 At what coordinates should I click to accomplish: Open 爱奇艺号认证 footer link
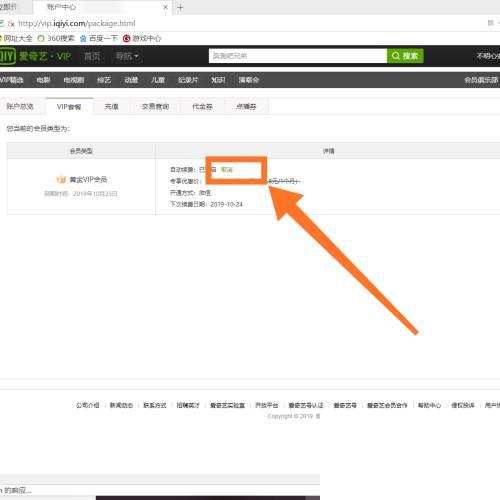click(x=306, y=405)
